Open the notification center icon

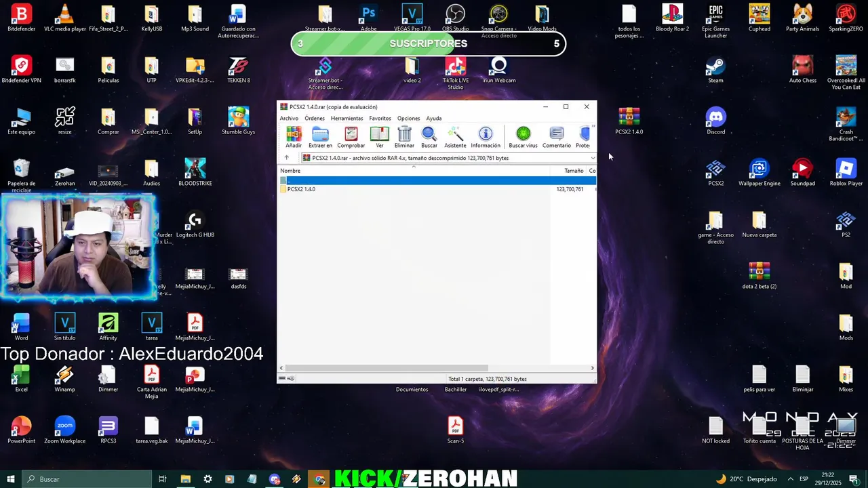pyautogui.click(x=854, y=479)
